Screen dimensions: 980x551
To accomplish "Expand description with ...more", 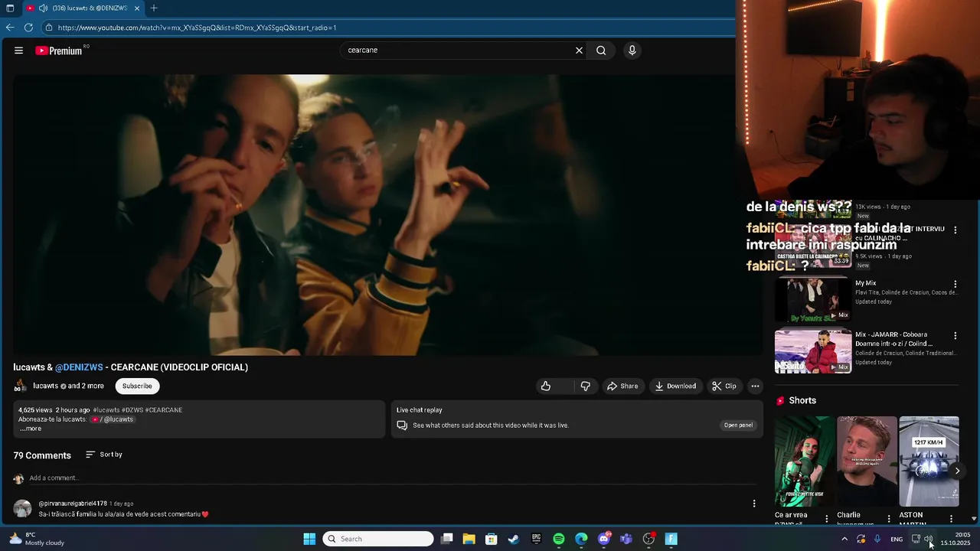I will [30, 429].
